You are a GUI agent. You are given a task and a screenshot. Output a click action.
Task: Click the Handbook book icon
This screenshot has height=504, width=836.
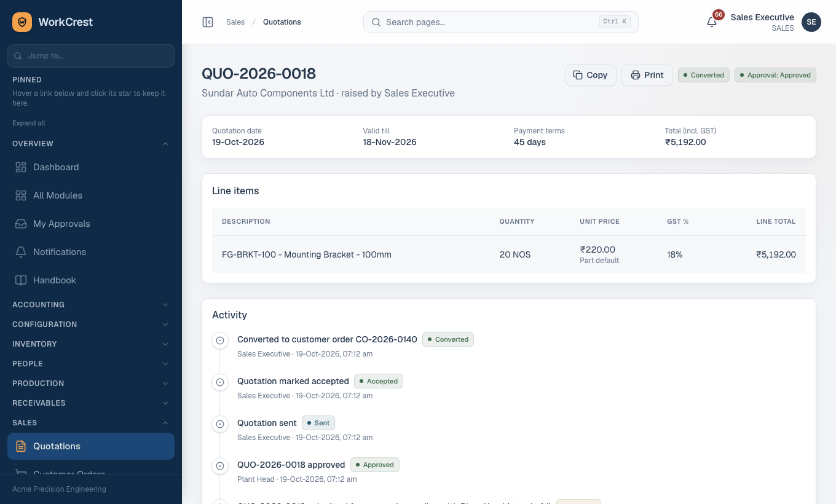pyautogui.click(x=21, y=280)
